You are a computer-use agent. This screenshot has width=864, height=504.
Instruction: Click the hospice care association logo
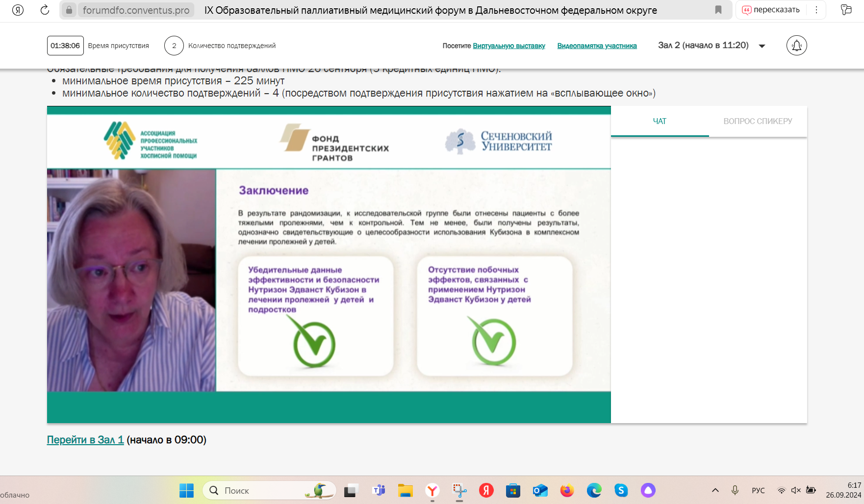(150, 140)
